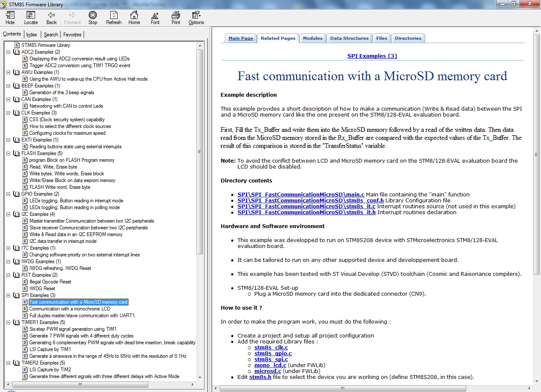
Task: Collapse the AWU Examples tree node
Action: [x=8, y=72]
